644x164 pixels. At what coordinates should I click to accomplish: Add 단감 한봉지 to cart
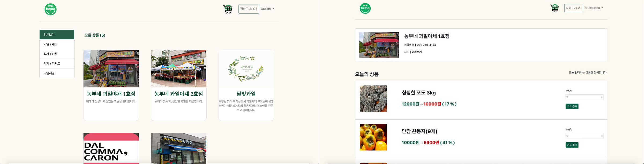[572, 145]
